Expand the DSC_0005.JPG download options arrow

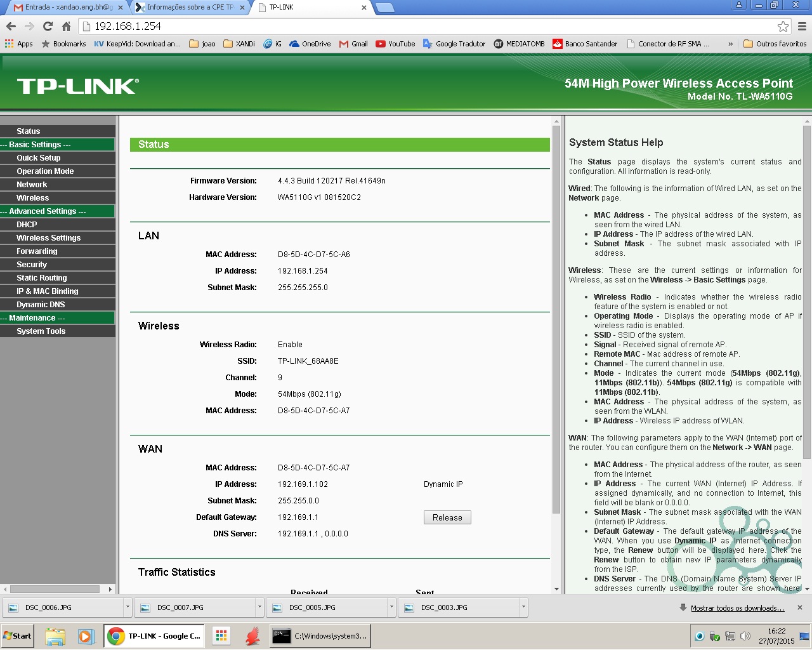click(391, 607)
